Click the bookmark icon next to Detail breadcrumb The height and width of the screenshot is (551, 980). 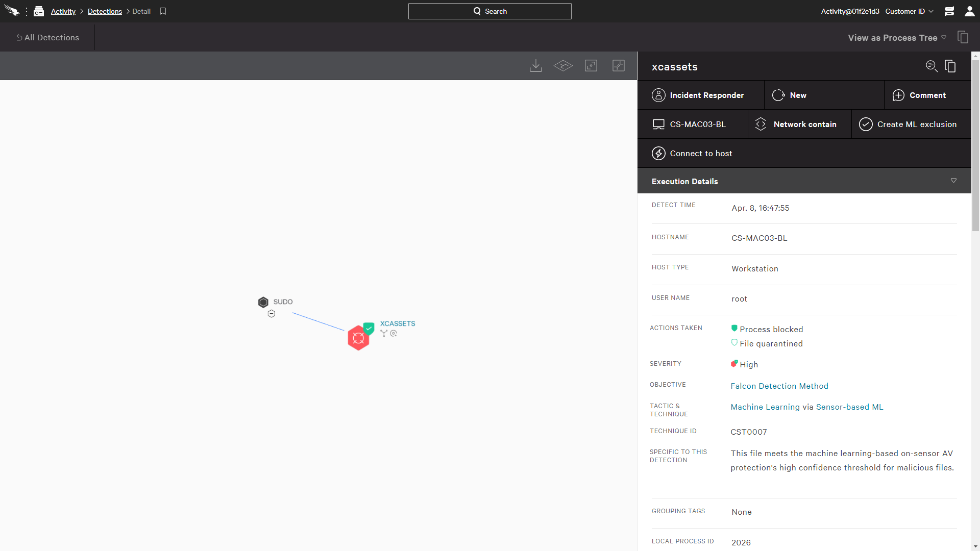163,11
